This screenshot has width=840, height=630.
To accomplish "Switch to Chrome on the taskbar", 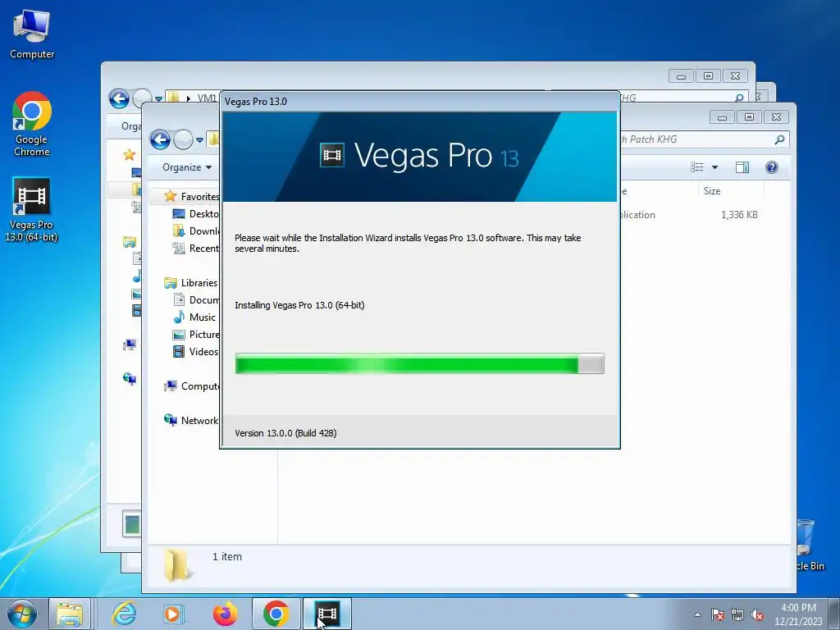I will [276, 614].
